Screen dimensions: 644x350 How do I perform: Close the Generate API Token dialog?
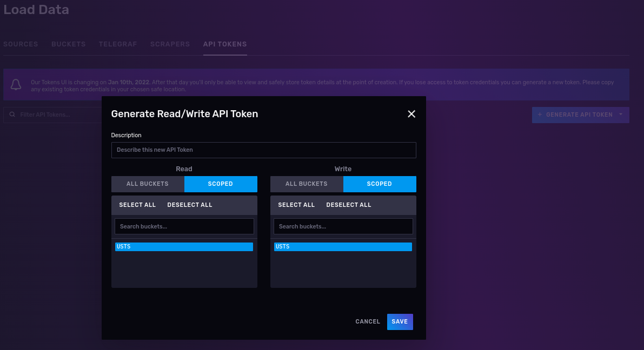pyautogui.click(x=411, y=114)
